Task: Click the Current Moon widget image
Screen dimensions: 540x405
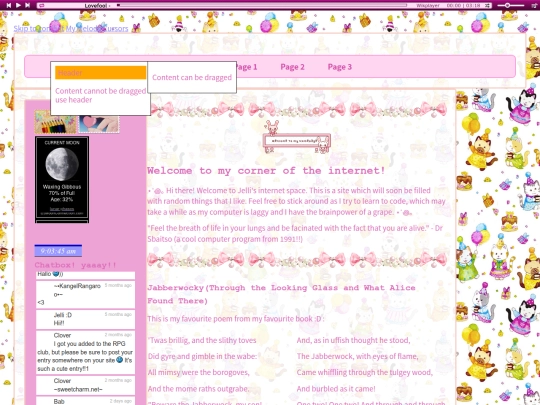Action: tap(62, 179)
